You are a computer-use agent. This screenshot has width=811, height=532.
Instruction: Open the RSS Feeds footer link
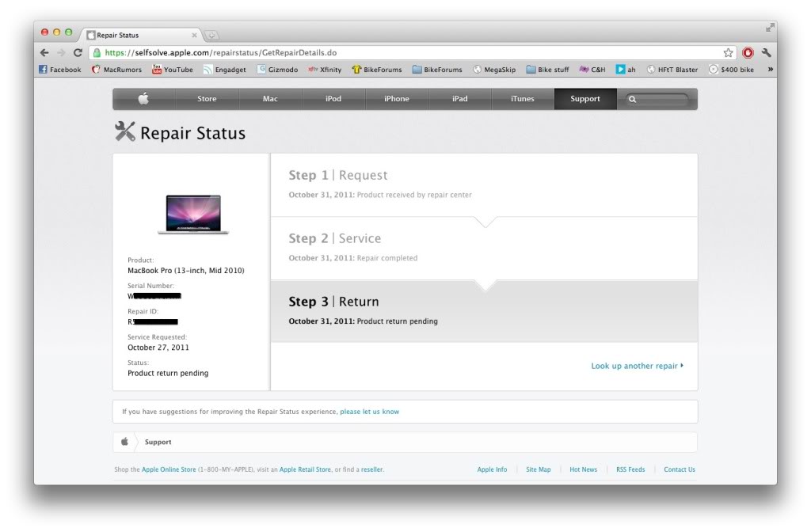pyautogui.click(x=630, y=469)
